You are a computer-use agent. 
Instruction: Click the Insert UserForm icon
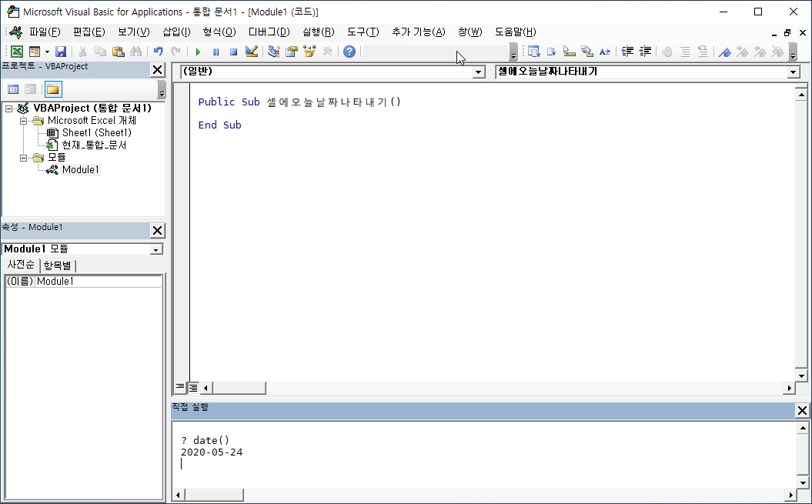pos(35,52)
